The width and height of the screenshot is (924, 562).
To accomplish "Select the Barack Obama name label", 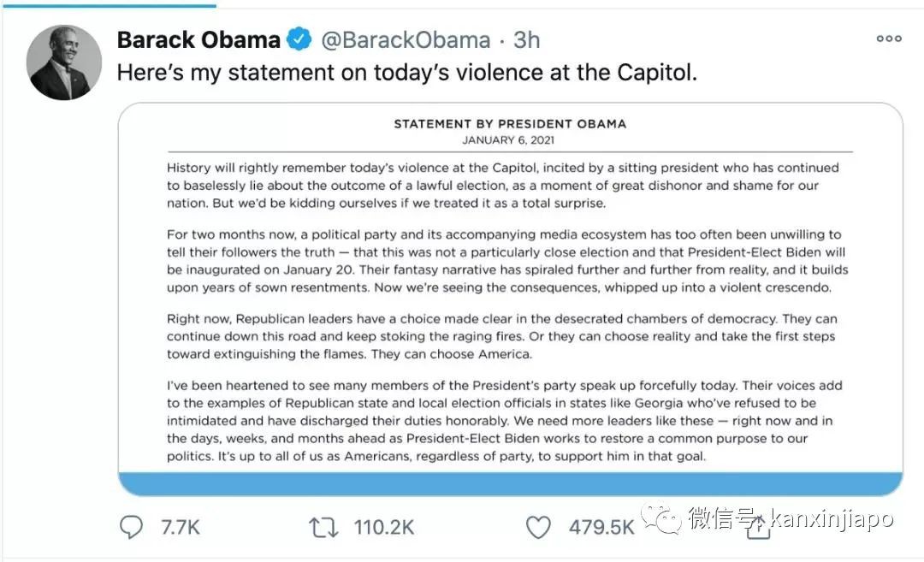I will tap(198, 38).
